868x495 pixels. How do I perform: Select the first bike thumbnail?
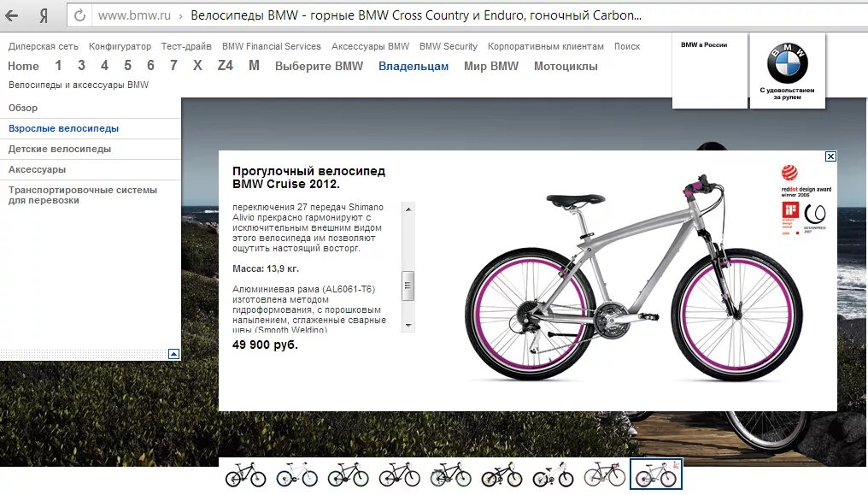(245, 474)
